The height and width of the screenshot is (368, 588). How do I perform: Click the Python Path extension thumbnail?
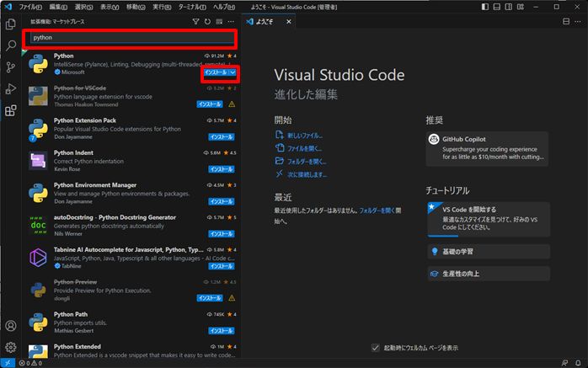pyautogui.click(x=38, y=323)
